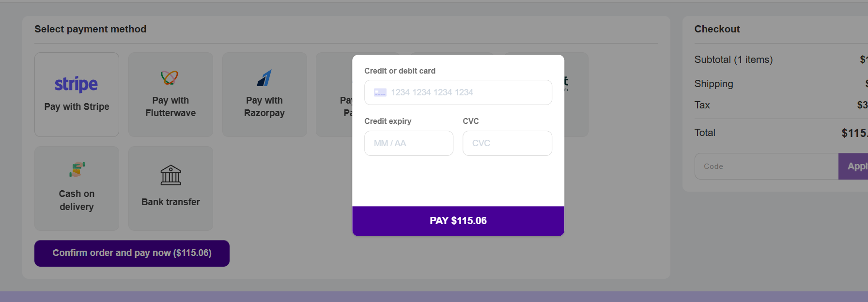Click the Cash on delivery icon
The image size is (868, 302).
(x=77, y=170)
